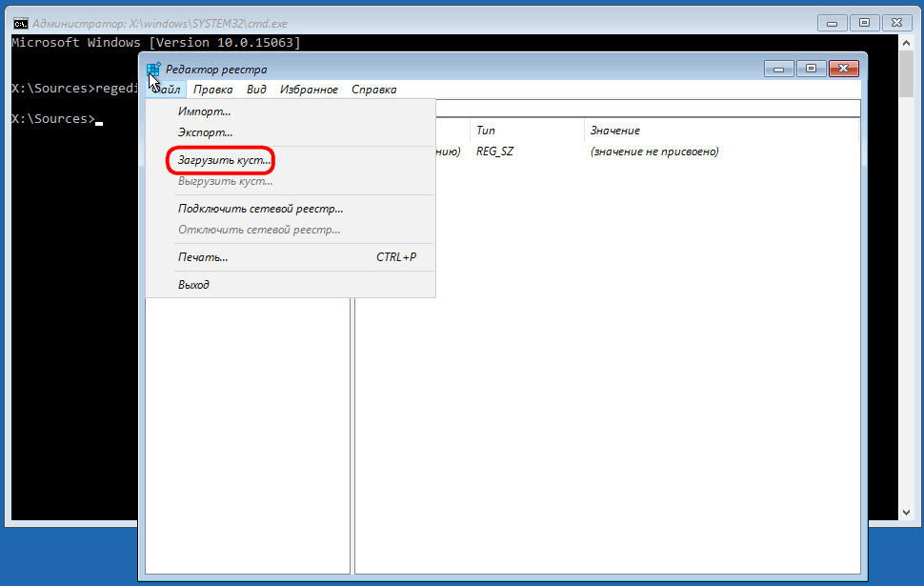Click the Registry Editor title bar icon
924x586 pixels.
point(153,70)
